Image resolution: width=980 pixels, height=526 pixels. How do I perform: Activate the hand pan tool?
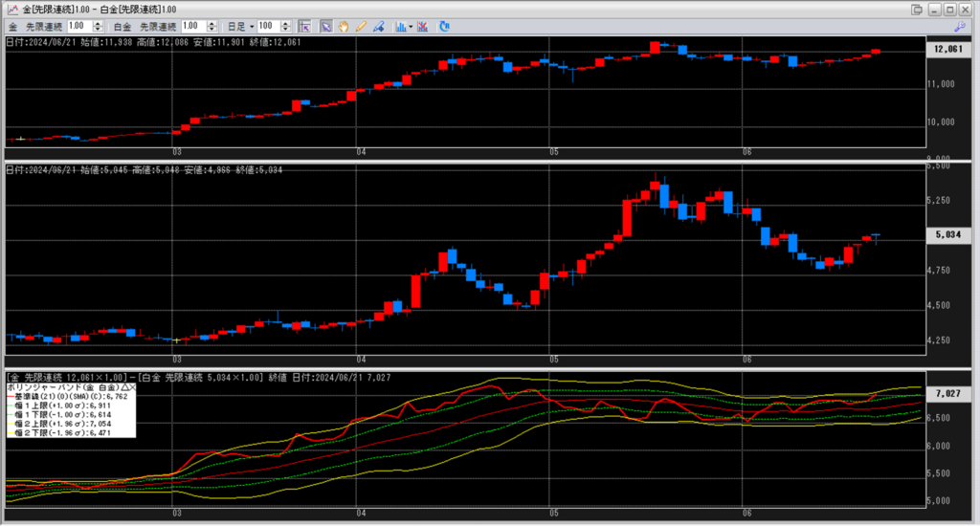tap(344, 26)
